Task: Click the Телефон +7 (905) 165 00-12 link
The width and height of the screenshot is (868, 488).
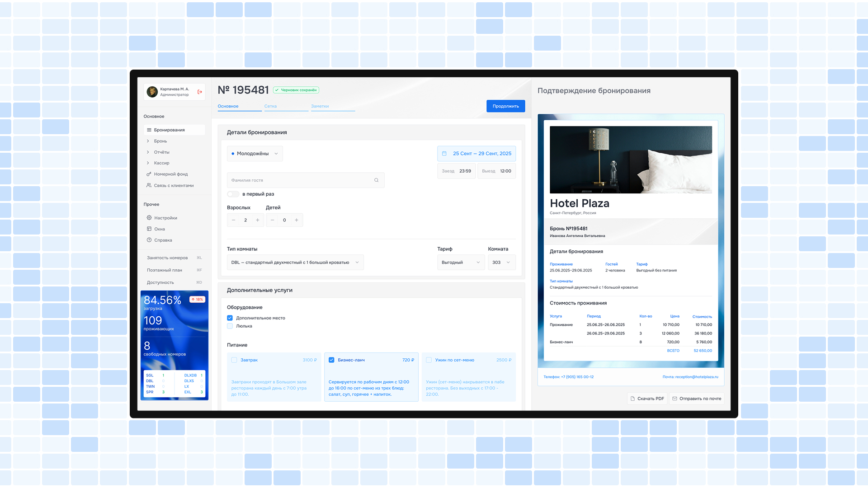Action: [x=568, y=377]
